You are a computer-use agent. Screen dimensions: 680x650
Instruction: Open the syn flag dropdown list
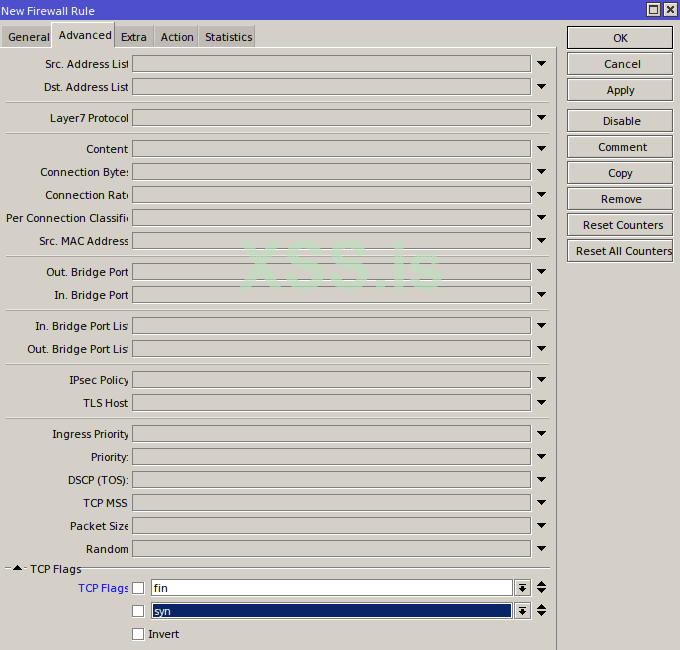[523, 611]
